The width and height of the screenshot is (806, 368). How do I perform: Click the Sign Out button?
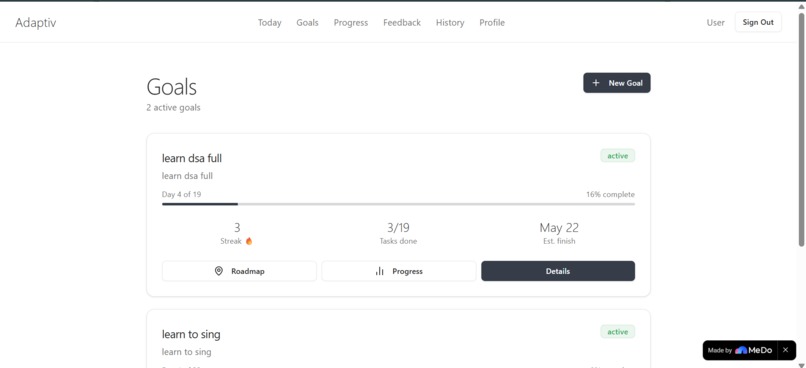coord(758,22)
